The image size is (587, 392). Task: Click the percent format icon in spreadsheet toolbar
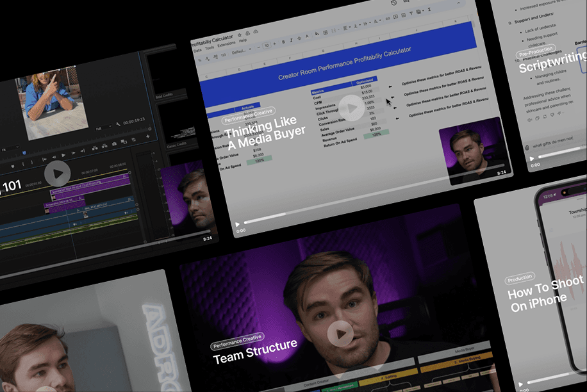(x=199, y=60)
